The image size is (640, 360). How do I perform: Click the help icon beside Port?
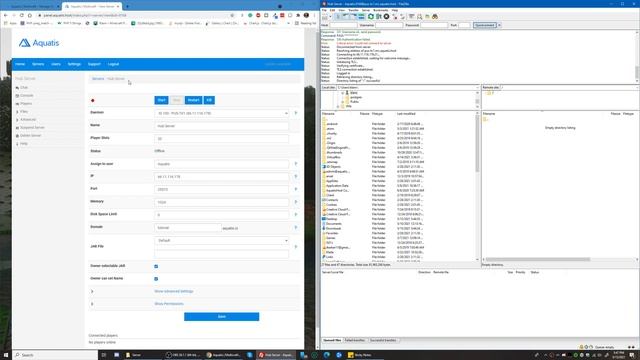296,189
